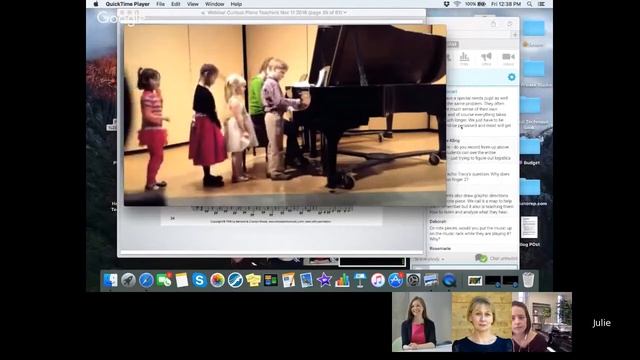This screenshot has height=360, width=640.
Task: Click the menu bar clock Fri 12:38 PM
Action: (x=506, y=4)
